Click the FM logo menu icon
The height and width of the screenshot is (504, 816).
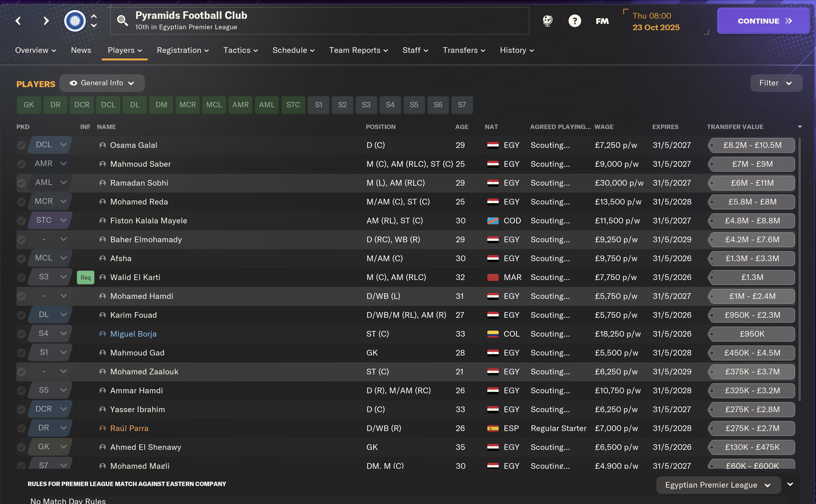[x=602, y=21]
